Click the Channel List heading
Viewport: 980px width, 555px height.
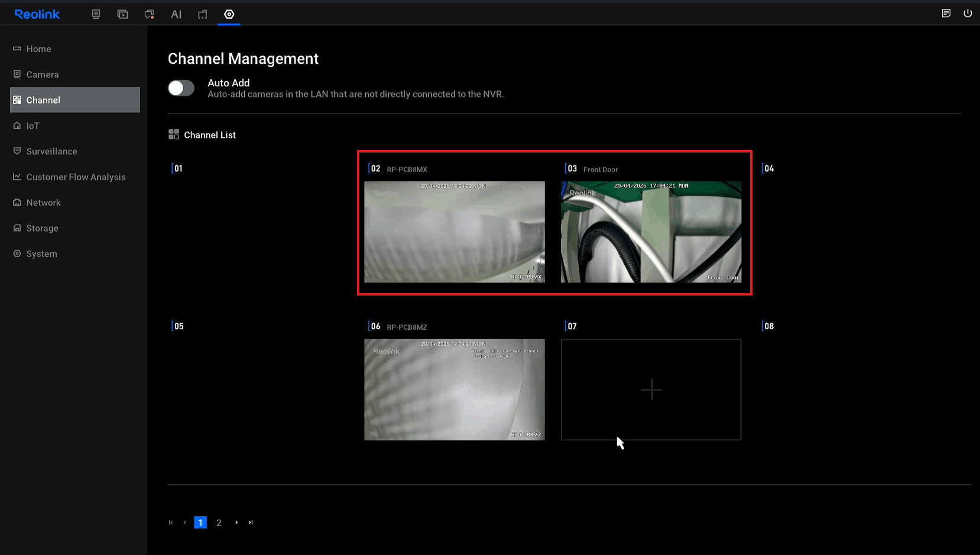(210, 135)
